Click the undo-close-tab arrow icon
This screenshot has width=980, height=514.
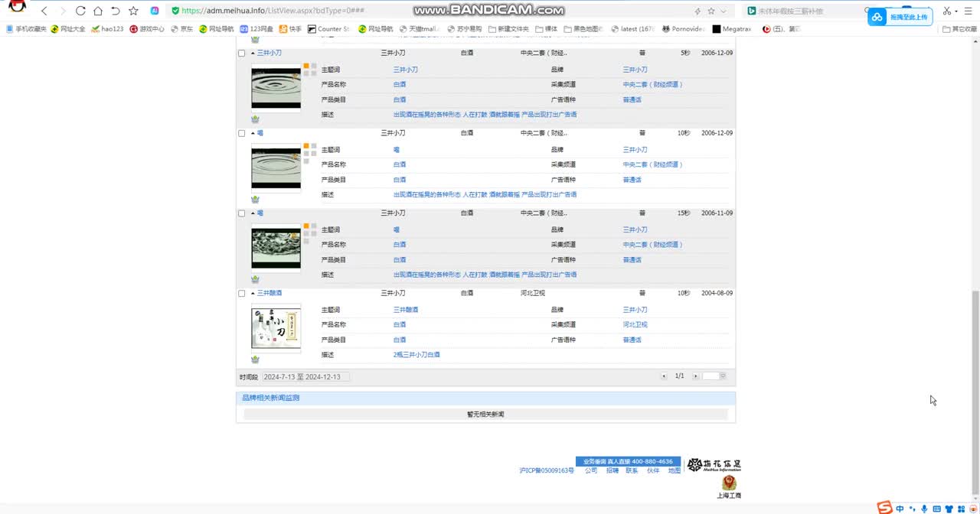(116, 11)
